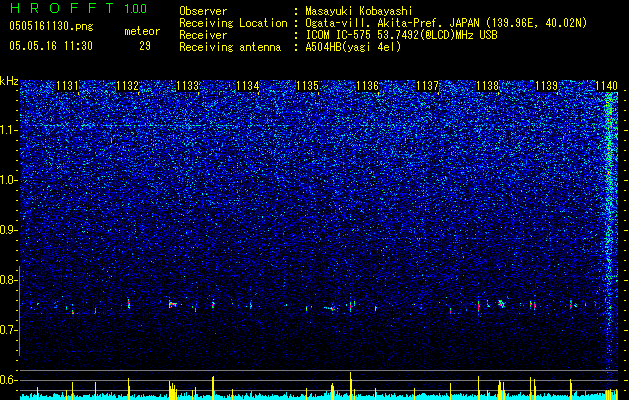
Task: Click the A504HB(yagi 4el) antenna text
Action: pyautogui.click(x=353, y=47)
